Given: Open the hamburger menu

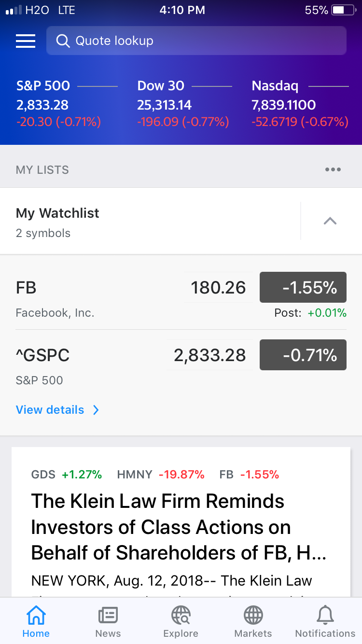Looking at the screenshot, I should [26, 41].
